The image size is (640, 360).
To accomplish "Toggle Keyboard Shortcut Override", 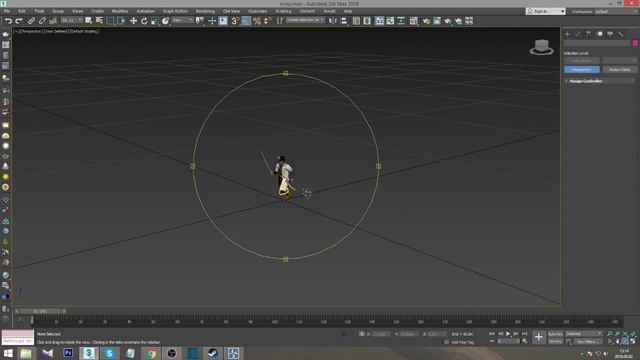I will (x=223, y=21).
